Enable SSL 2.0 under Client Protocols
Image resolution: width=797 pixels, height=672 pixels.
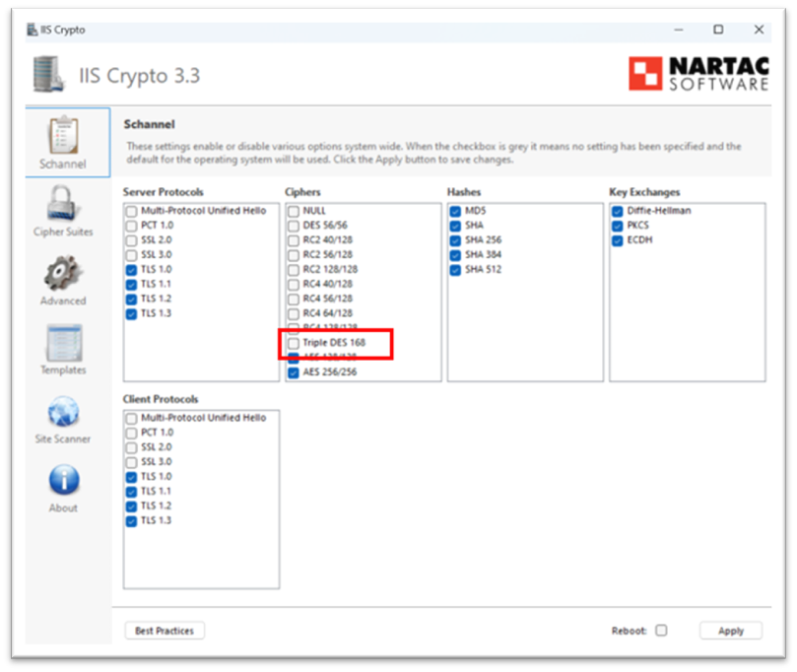pos(130,446)
